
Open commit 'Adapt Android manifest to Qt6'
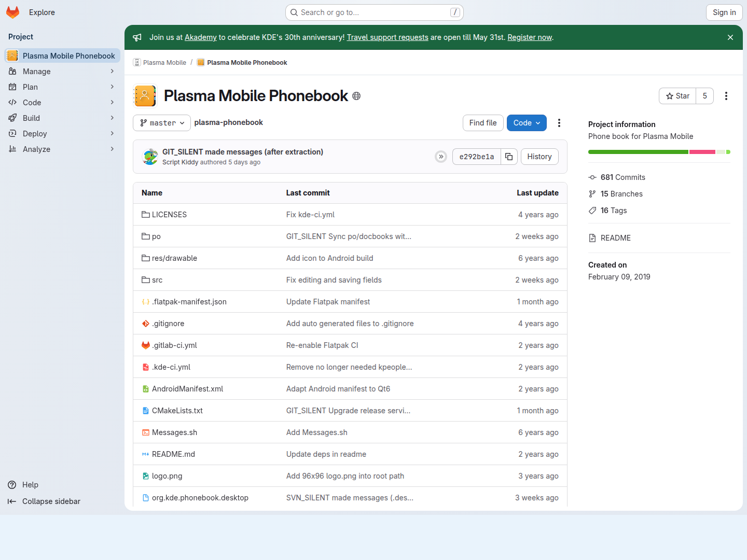point(338,389)
